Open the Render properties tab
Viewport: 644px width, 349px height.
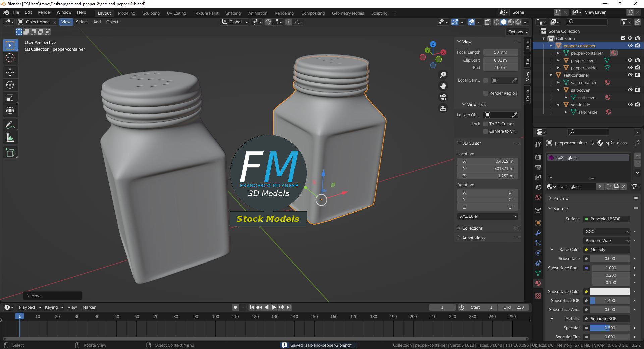[x=538, y=157]
